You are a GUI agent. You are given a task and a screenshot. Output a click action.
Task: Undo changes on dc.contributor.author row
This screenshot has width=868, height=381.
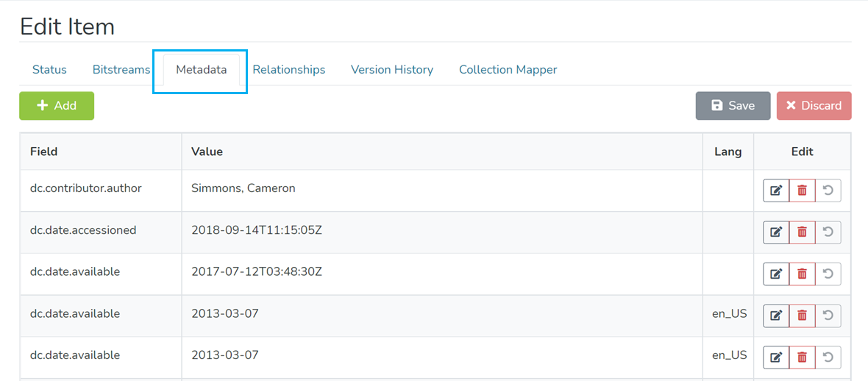(828, 190)
